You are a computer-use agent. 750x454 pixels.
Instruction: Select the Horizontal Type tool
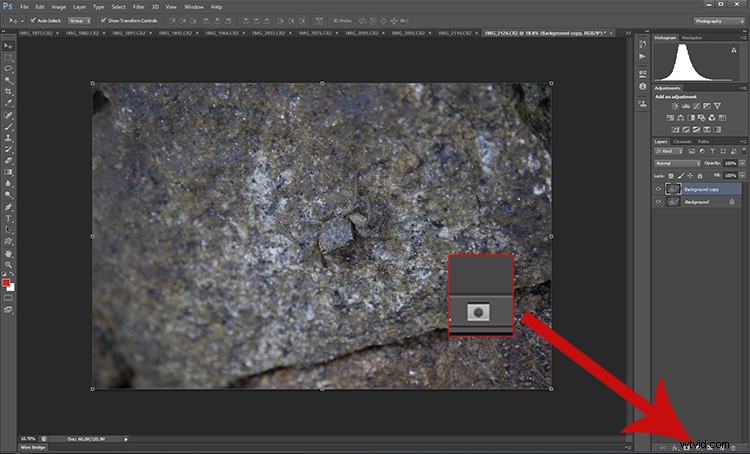click(x=8, y=219)
